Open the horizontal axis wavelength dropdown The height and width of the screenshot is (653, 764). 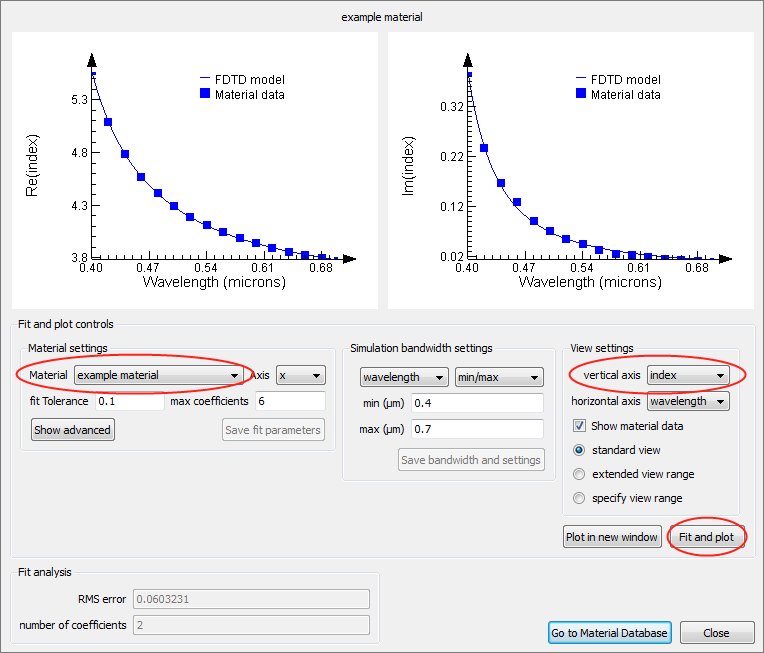[688, 402]
